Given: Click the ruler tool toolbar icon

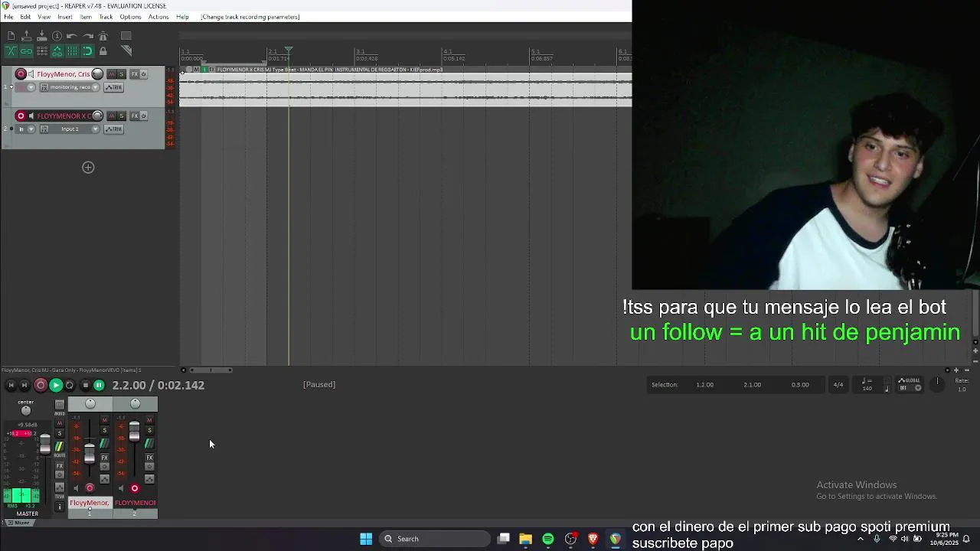Looking at the screenshot, I should 126,51.
